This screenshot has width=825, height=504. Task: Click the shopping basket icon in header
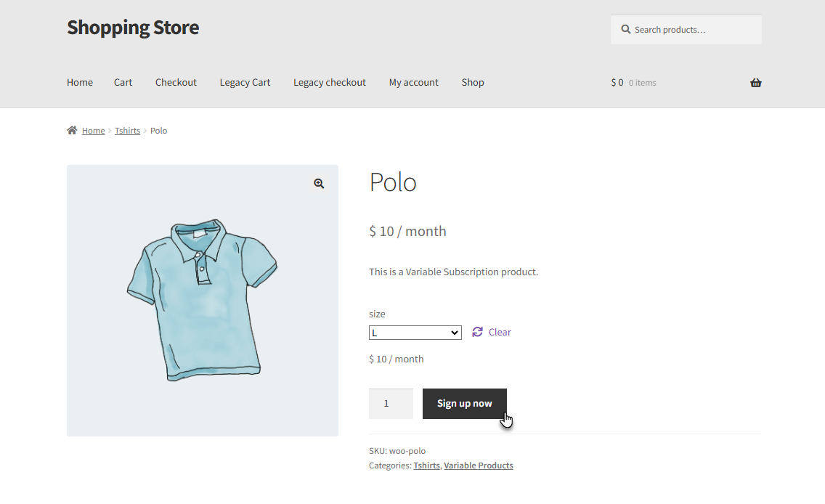[x=755, y=83]
